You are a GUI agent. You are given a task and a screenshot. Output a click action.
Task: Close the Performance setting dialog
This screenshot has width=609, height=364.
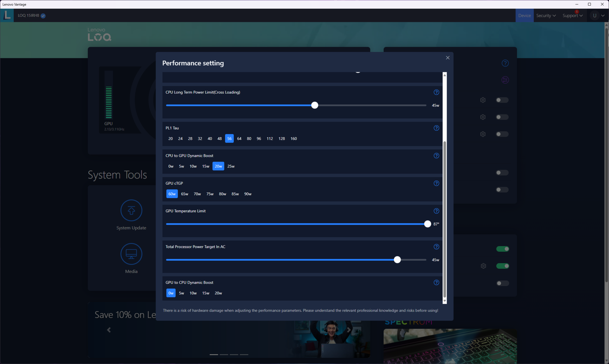[x=448, y=58]
